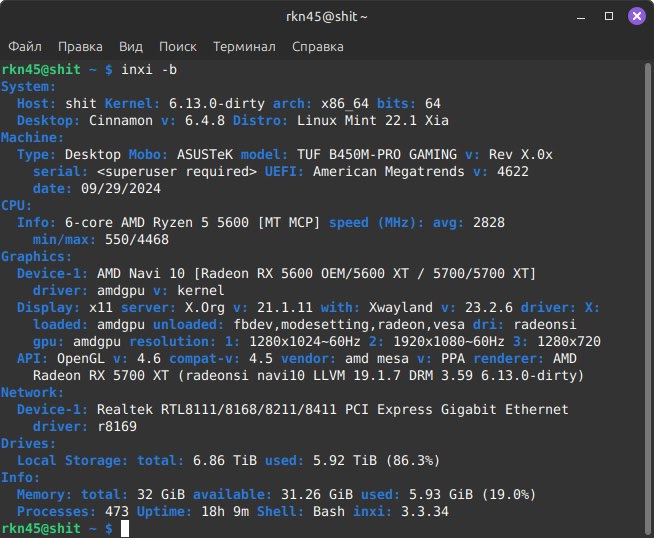Viewport: 654px width, 538px height.
Task: Open the Вид menu
Action: point(131,47)
